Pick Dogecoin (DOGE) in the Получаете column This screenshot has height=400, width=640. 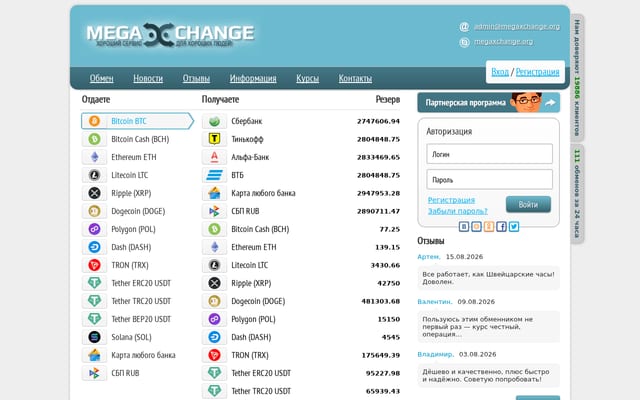(x=301, y=301)
